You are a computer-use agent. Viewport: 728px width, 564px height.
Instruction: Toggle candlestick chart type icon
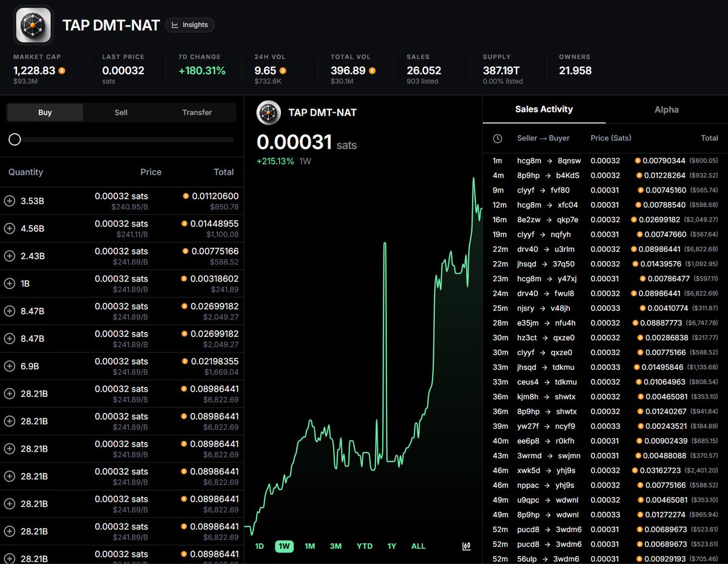[466, 546]
